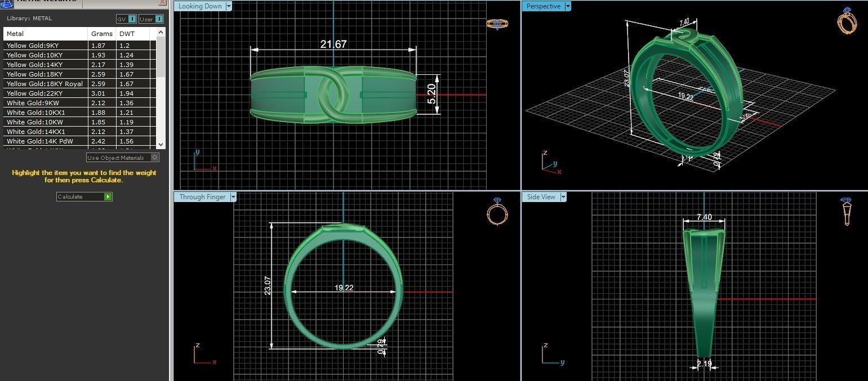This screenshot has width=868, height=381.
Task: Click the 23.07 dimension in Through Finger view
Action: (x=268, y=285)
